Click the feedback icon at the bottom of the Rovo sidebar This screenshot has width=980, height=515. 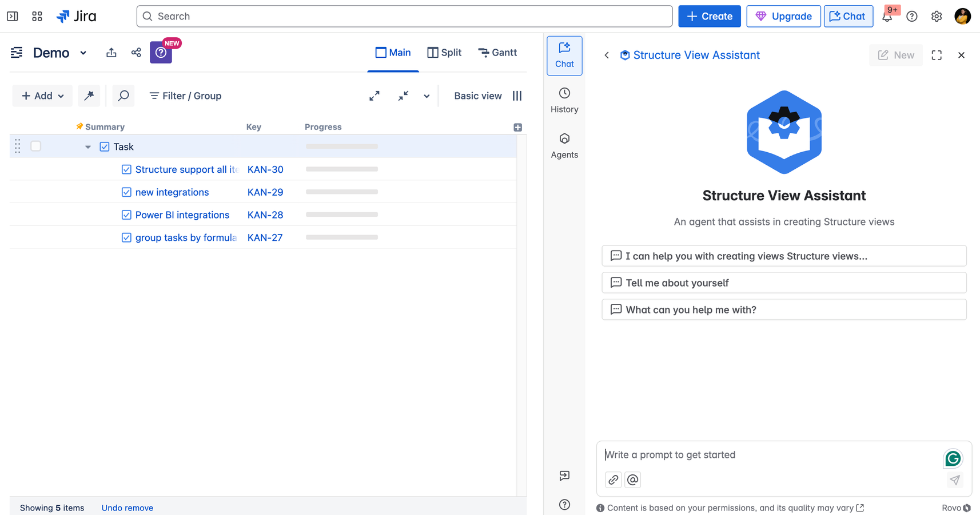point(564,476)
